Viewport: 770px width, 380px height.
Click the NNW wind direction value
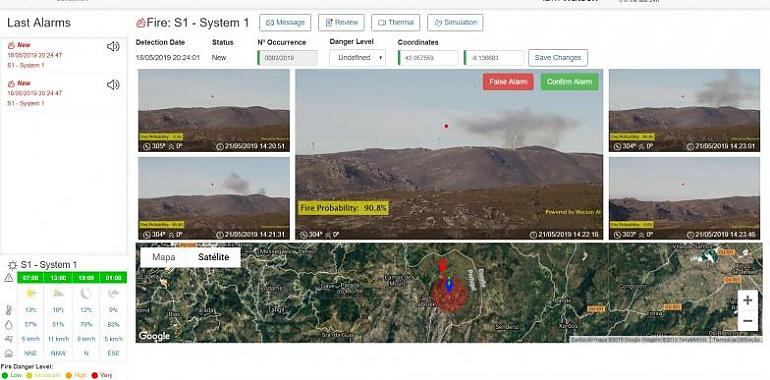58,353
